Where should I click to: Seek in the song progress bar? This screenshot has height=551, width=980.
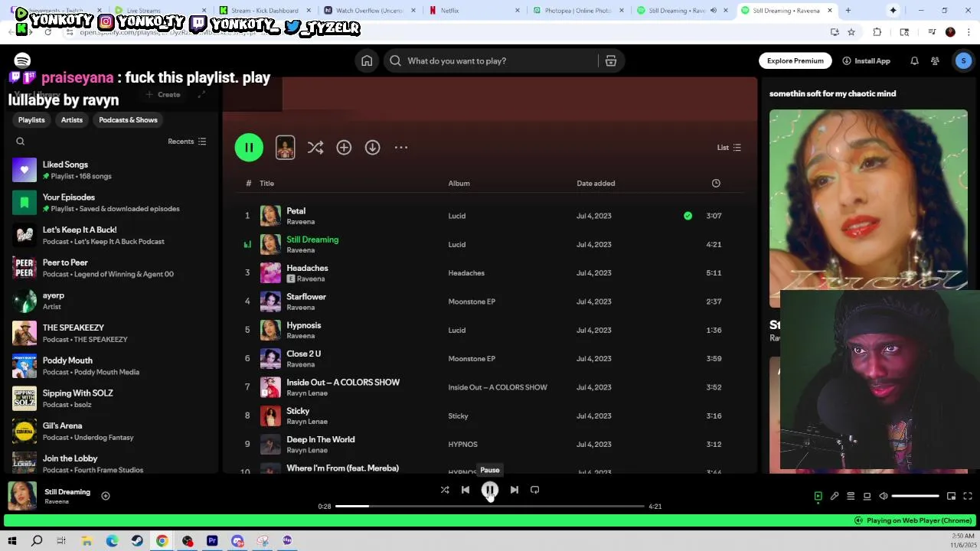coord(490,507)
